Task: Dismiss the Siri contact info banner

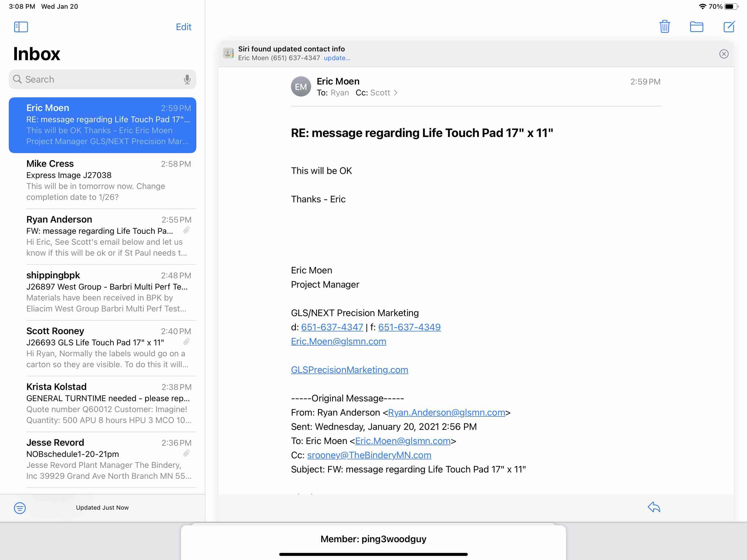Action: point(723,54)
